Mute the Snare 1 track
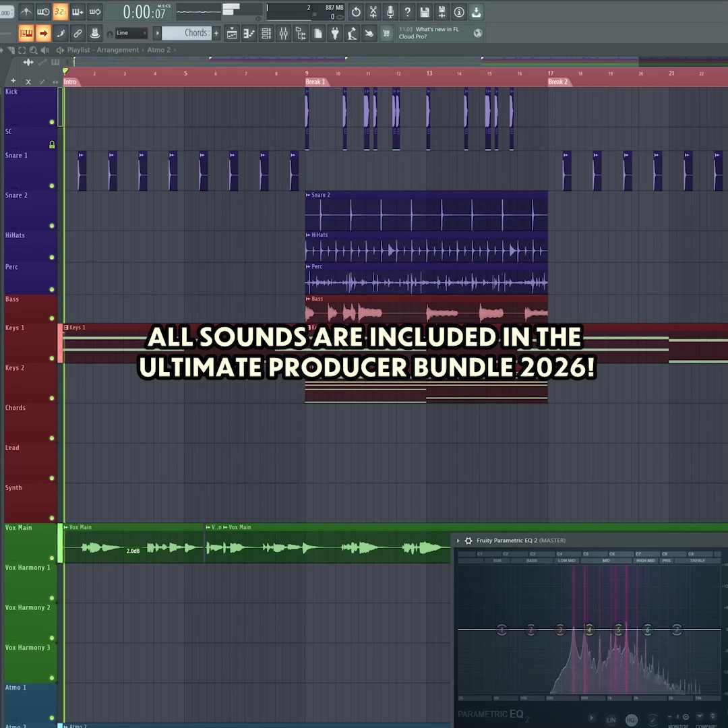Image resolution: width=728 pixels, height=728 pixels. [52, 186]
